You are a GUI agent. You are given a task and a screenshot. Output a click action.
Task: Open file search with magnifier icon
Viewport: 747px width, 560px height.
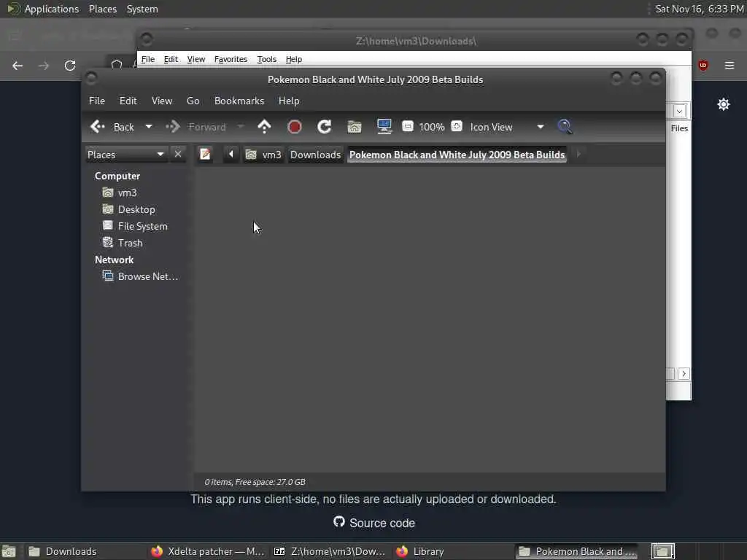(565, 127)
